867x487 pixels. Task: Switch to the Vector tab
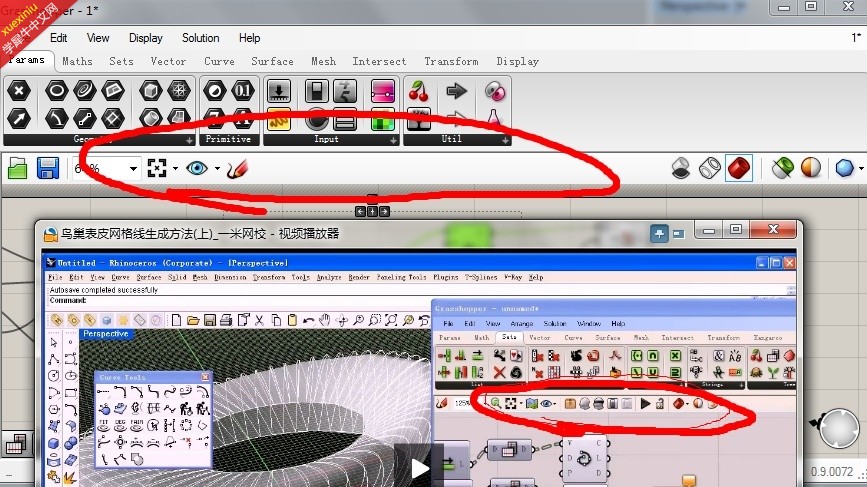[x=168, y=61]
